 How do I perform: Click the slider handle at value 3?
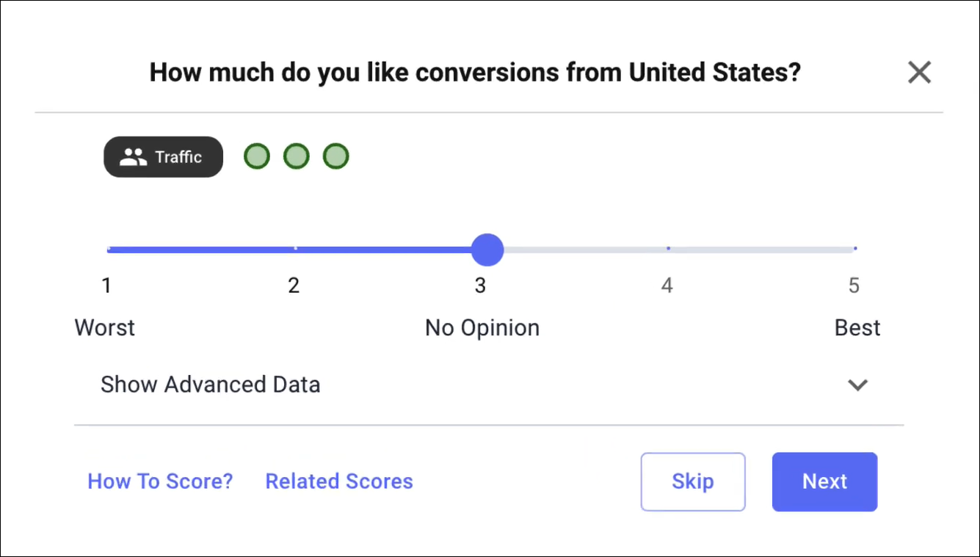click(x=487, y=250)
